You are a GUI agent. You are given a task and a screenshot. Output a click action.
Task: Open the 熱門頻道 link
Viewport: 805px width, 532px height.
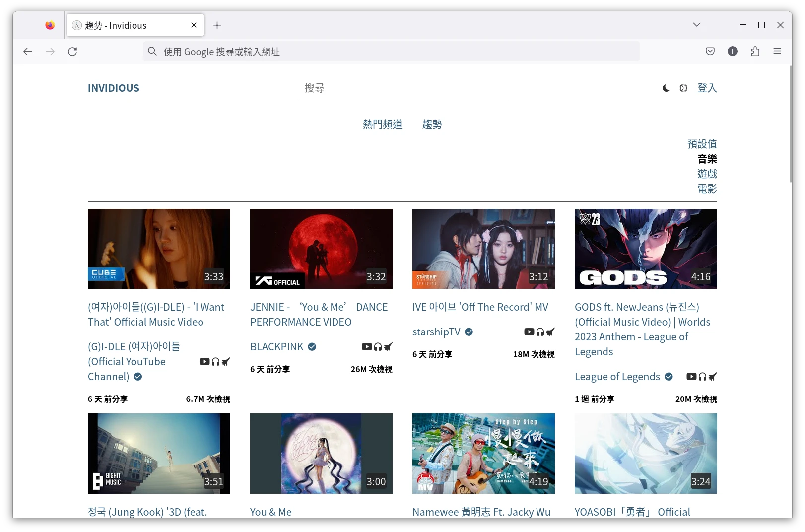382,124
